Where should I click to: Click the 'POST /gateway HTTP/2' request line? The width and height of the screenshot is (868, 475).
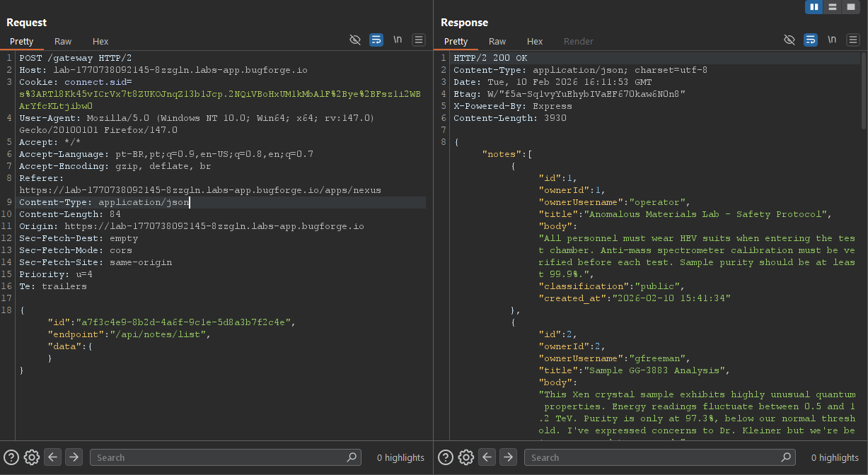click(75, 58)
